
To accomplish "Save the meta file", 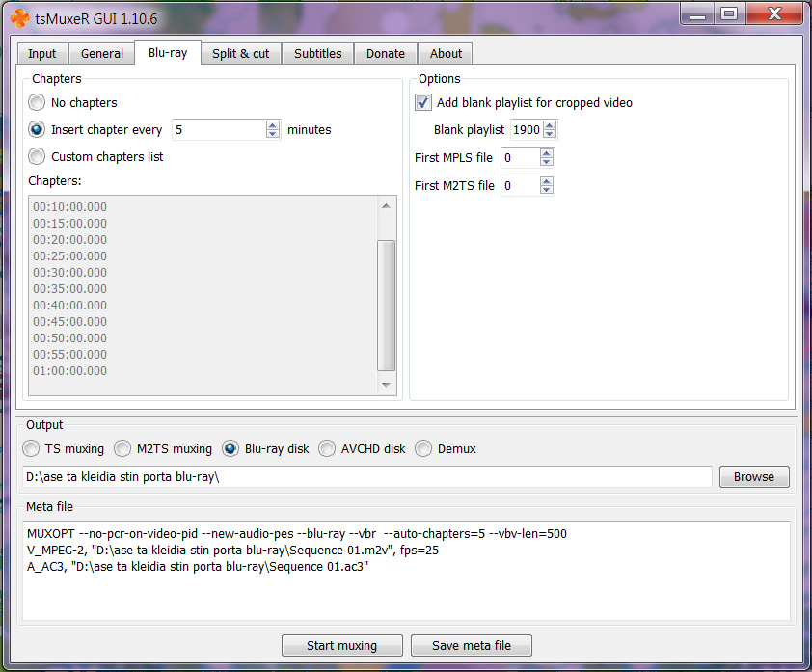I will coord(472,646).
